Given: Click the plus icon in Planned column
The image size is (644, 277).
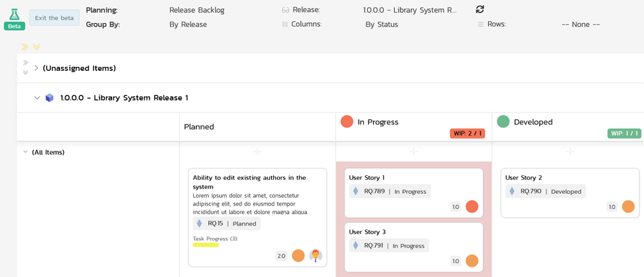Looking at the screenshot, I should pyautogui.click(x=257, y=152).
